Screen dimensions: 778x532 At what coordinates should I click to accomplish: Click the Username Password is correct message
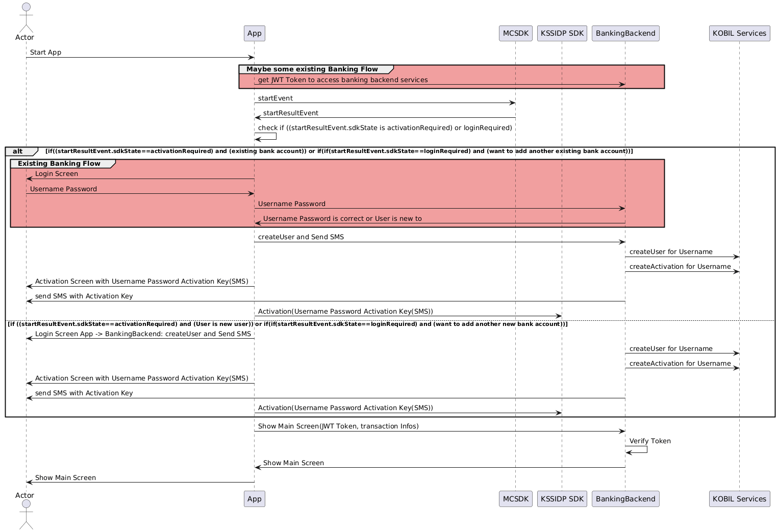tap(342, 219)
